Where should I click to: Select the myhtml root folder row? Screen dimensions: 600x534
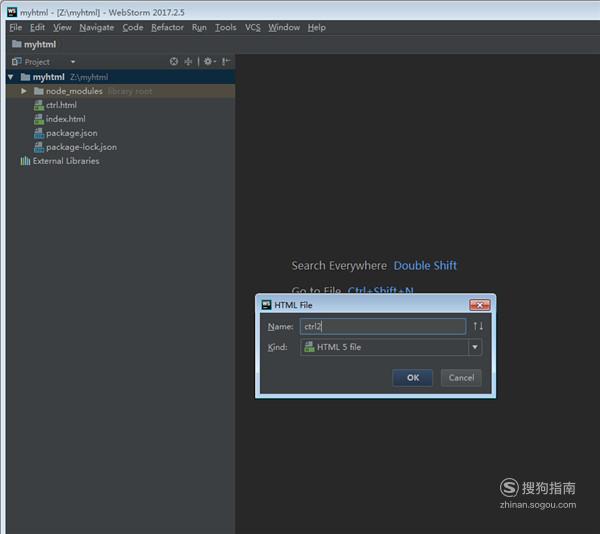[121, 77]
